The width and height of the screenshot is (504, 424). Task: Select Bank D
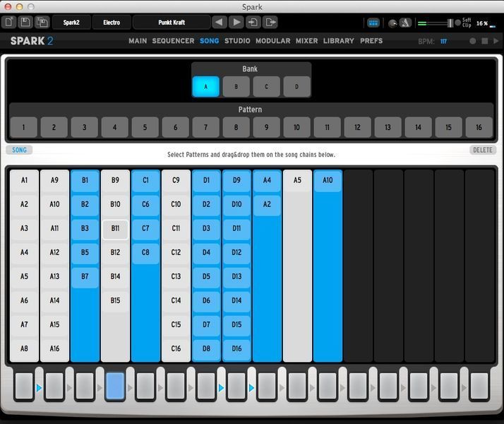[x=296, y=87]
